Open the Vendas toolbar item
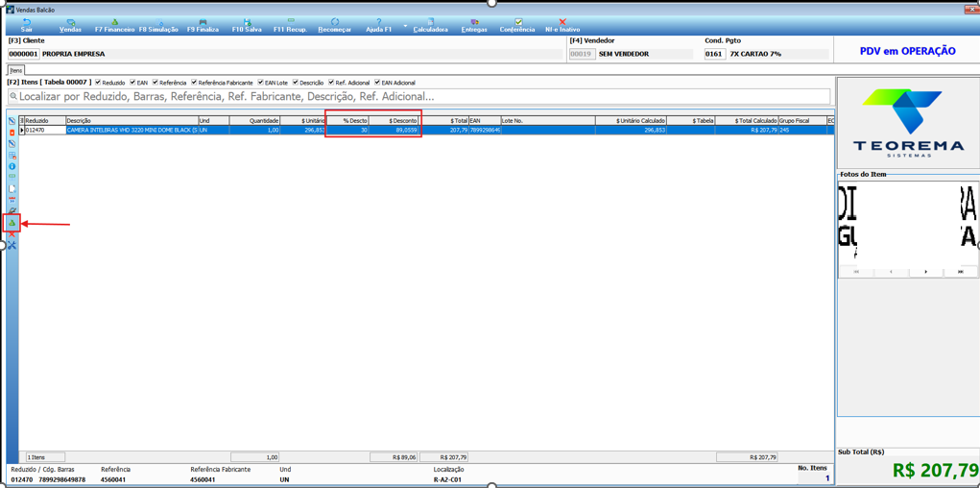980x488 pixels. pos(70,25)
